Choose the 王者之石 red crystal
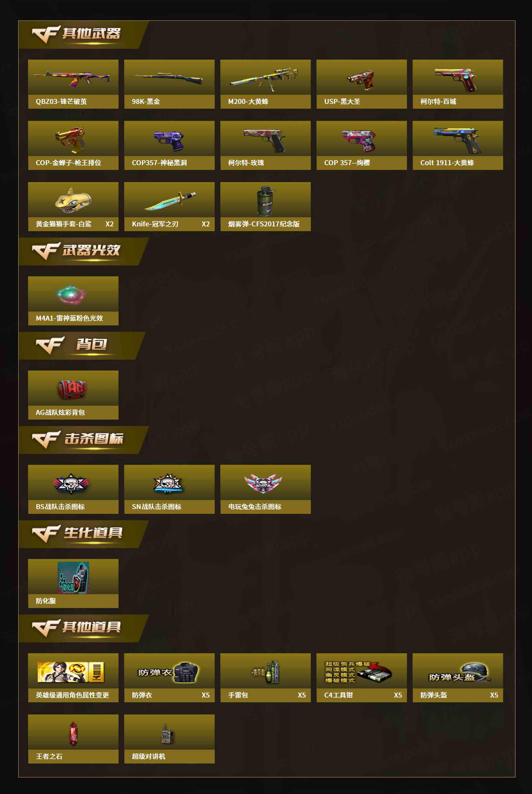Image resolution: width=532 pixels, height=794 pixels. coord(73,733)
